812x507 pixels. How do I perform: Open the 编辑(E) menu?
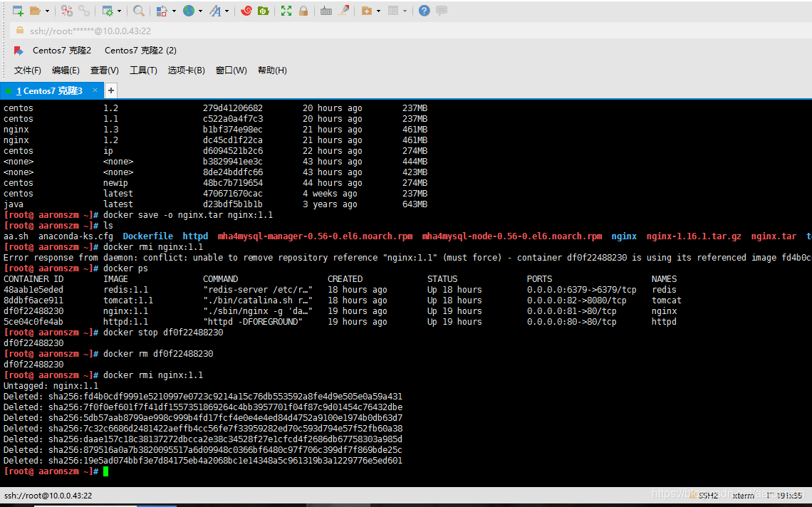pos(66,70)
